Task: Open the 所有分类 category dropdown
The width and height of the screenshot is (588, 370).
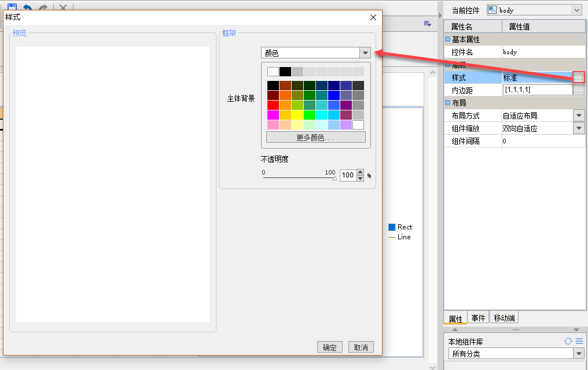Action: [579, 353]
